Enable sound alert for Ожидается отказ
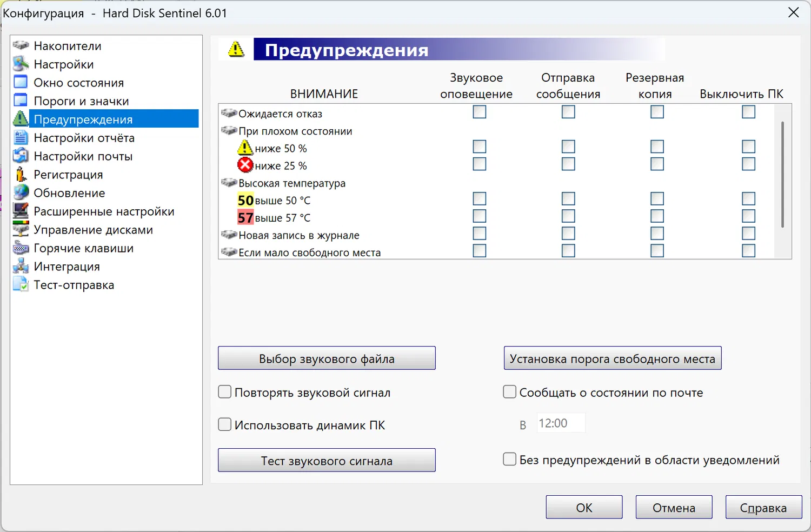The image size is (811, 532). coord(480,112)
